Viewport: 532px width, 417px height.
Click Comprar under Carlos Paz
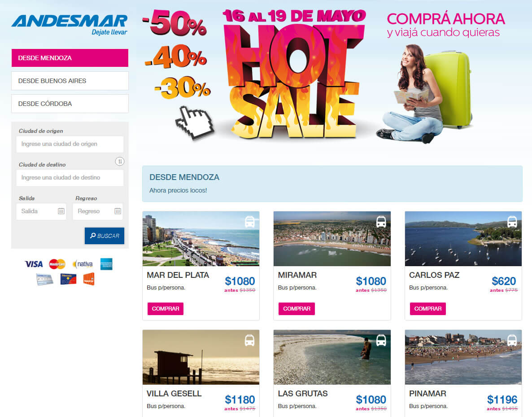(x=428, y=309)
